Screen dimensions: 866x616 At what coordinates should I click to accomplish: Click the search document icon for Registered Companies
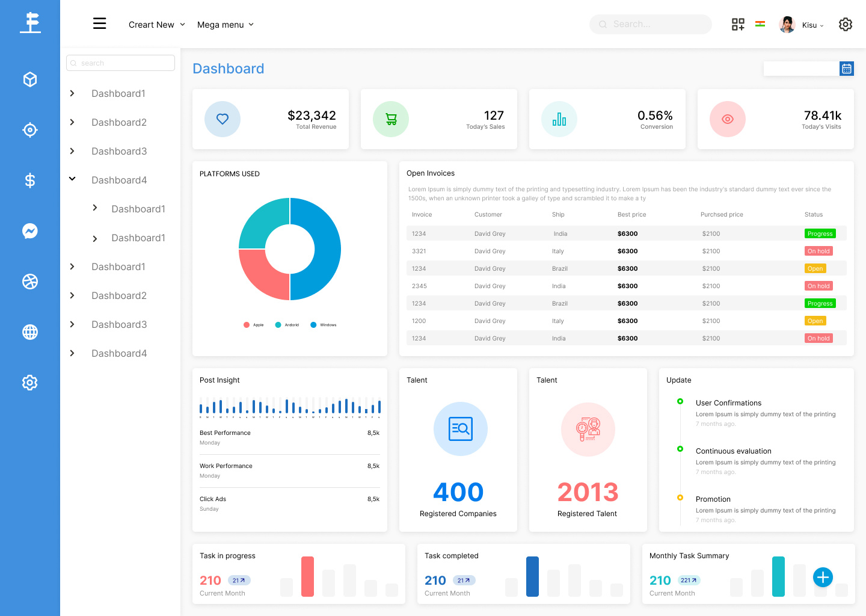pyautogui.click(x=461, y=429)
